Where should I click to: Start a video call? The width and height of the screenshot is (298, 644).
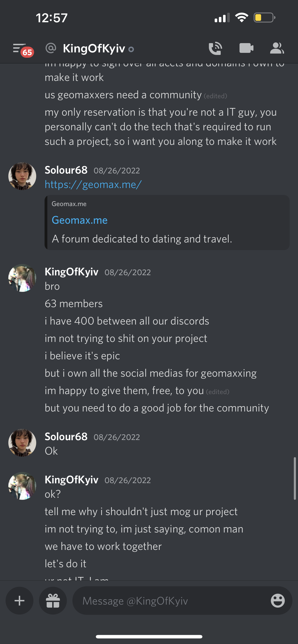click(246, 48)
